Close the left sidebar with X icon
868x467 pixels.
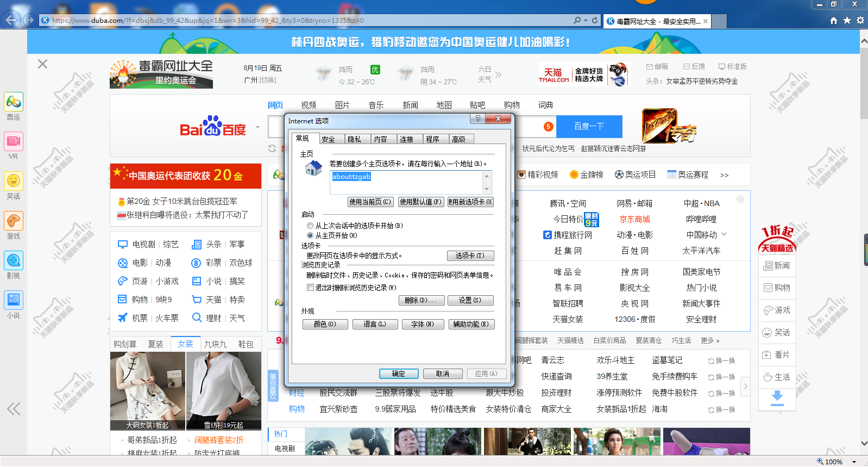[x=42, y=64]
